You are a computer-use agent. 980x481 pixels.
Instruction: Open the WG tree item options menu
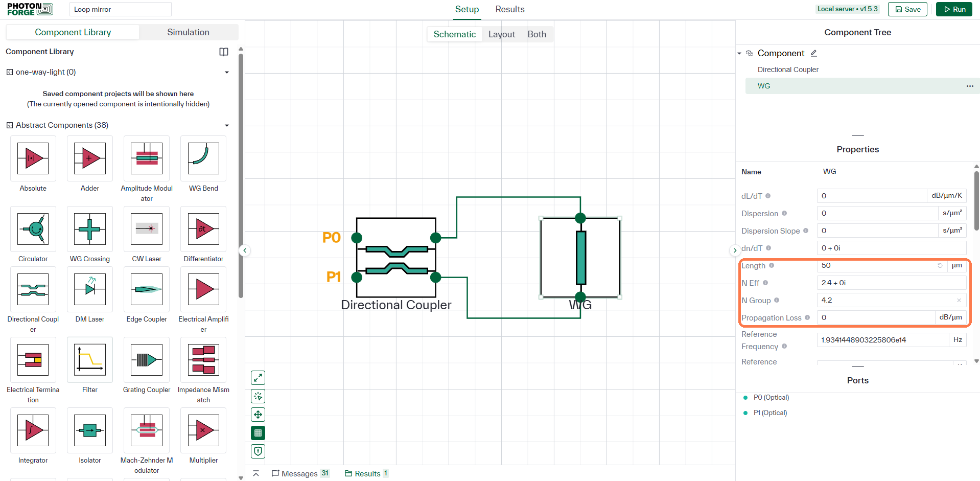pos(970,86)
